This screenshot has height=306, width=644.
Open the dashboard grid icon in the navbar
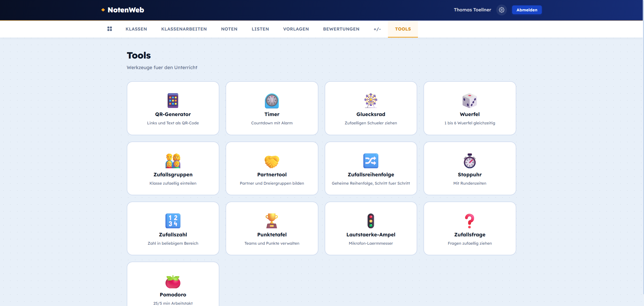tap(110, 29)
